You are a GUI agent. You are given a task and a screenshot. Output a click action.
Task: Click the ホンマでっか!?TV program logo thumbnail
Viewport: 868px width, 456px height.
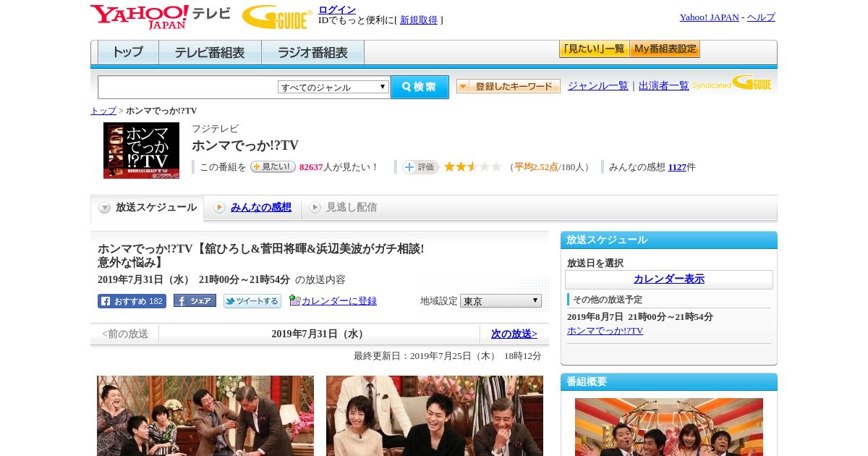pyautogui.click(x=141, y=151)
